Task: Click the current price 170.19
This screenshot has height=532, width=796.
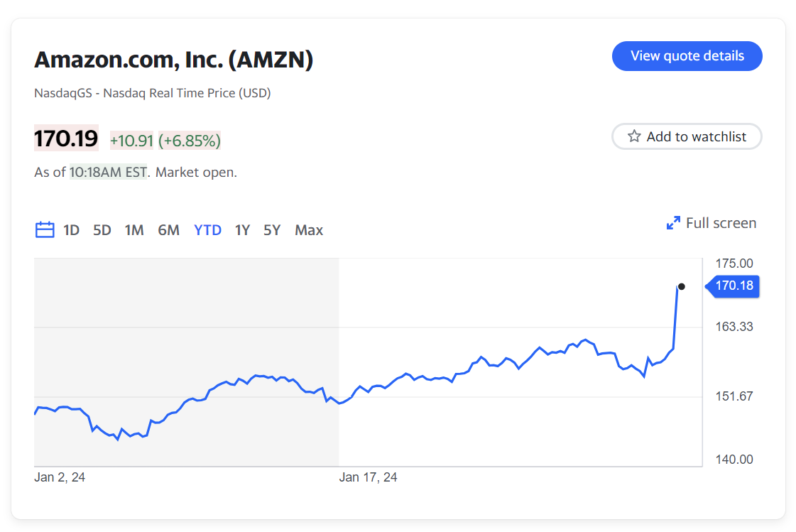Action: [66, 139]
